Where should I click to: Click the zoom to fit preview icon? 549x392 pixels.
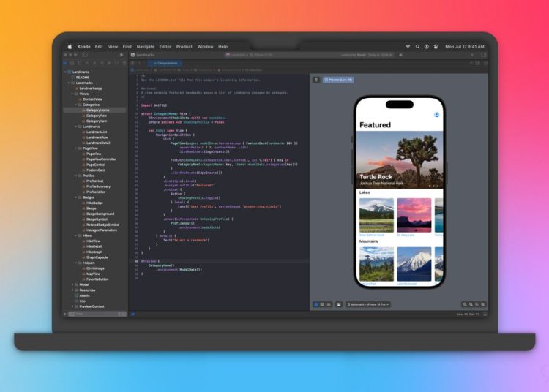pos(483,304)
